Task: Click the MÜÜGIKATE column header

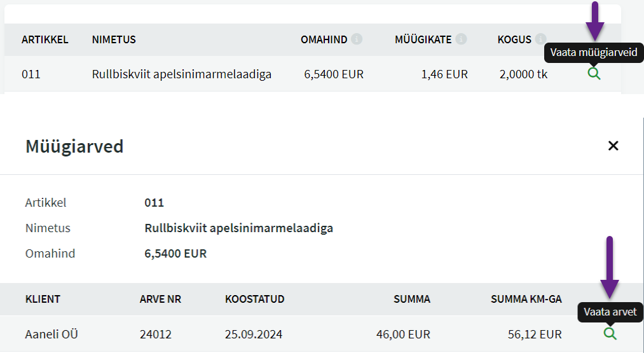Action: click(x=423, y=39)
